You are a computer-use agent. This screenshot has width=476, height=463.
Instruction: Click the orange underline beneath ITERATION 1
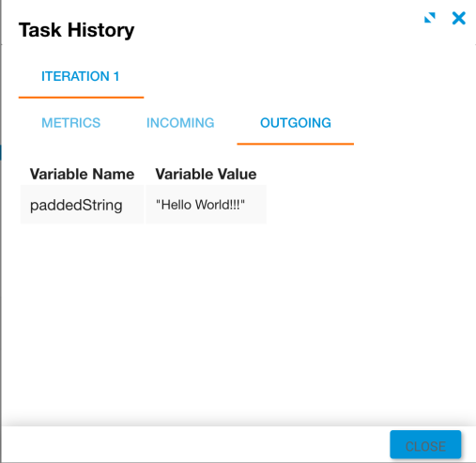click(81, 98)
